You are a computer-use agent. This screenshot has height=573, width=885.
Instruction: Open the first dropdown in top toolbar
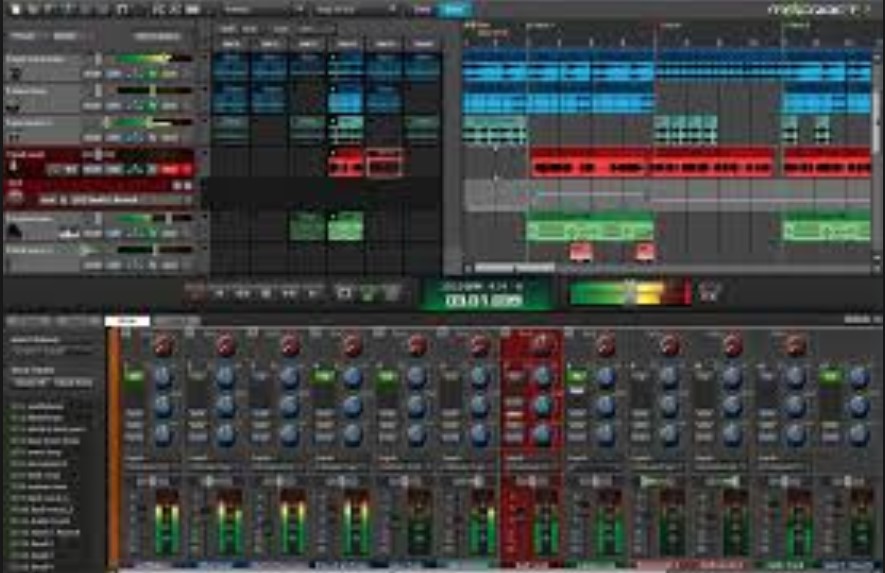point(263,10)
